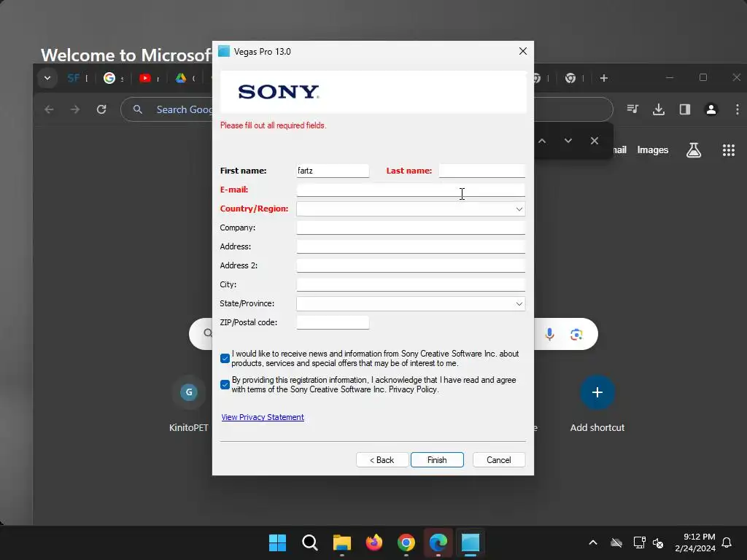
Task: Switch to the SF browser tab
Action: (x=74, y=78)
